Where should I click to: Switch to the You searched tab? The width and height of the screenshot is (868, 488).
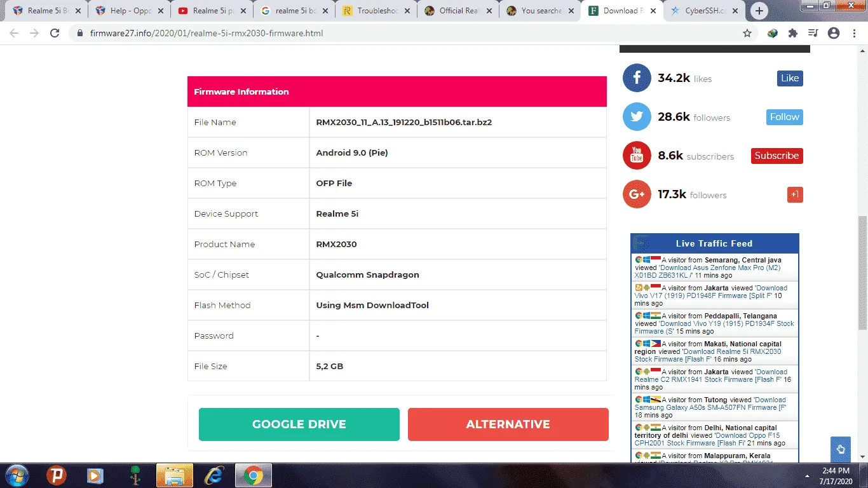540,11
